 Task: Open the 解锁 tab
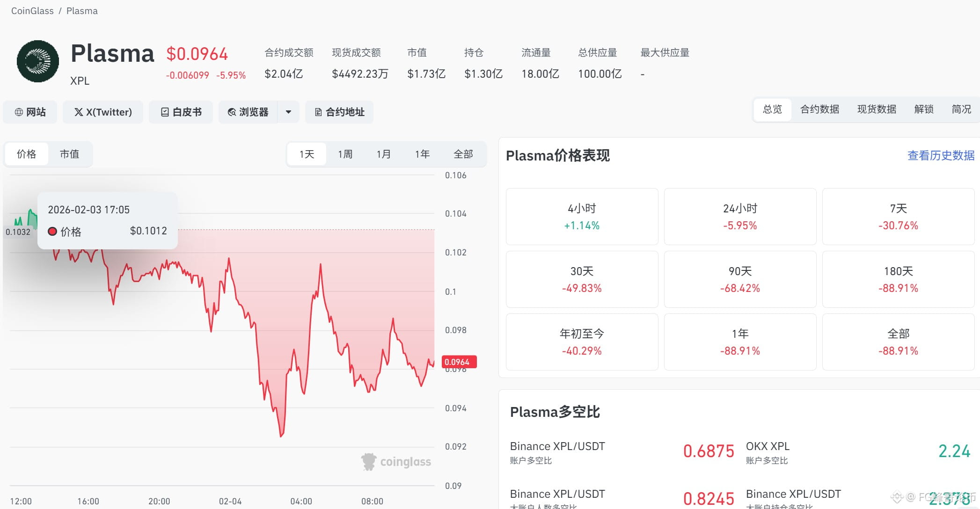923,109
